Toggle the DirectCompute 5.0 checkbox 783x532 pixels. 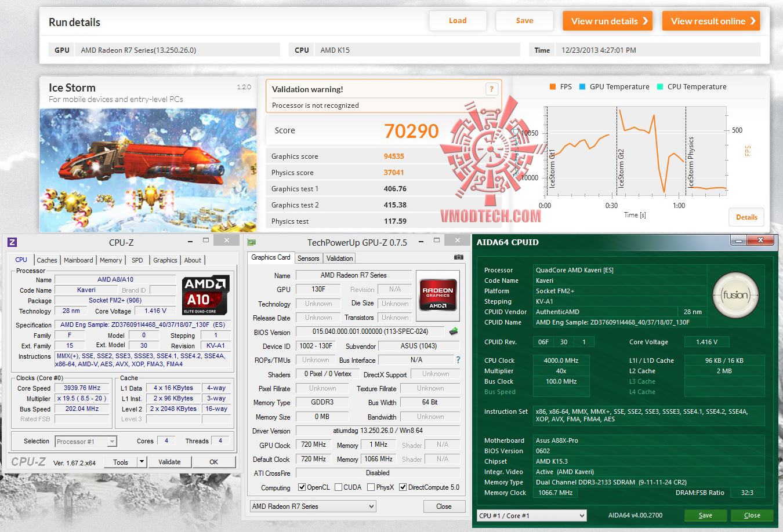(x=403, y=487)
